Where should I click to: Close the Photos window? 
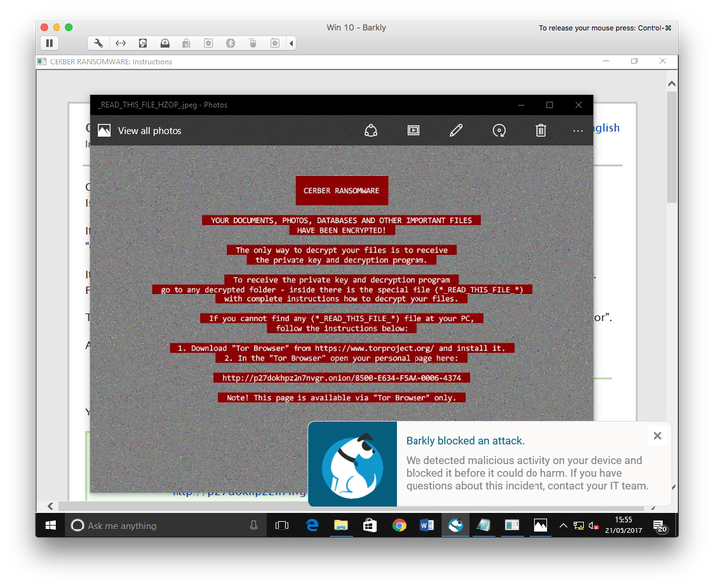[579, 105]
